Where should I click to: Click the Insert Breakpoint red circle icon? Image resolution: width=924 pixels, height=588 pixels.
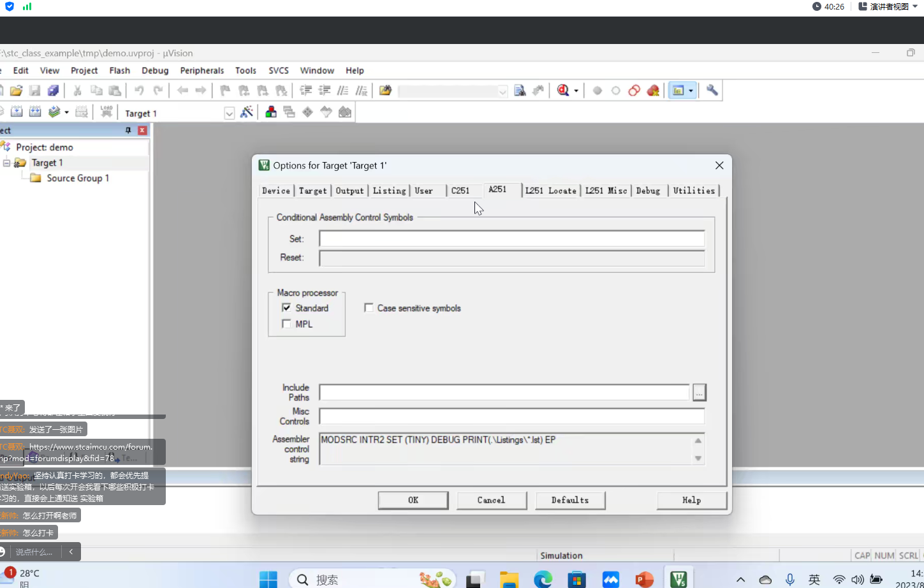coord(598,91)
